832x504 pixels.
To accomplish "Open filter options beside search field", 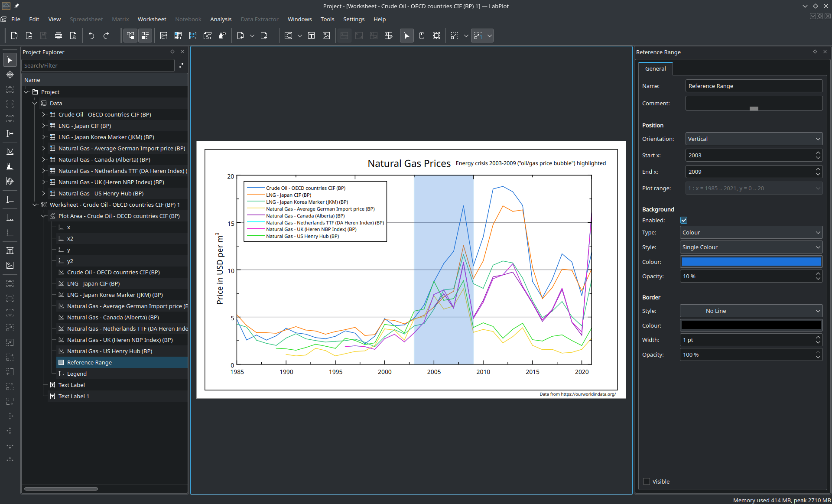I will tap(182, 65).
